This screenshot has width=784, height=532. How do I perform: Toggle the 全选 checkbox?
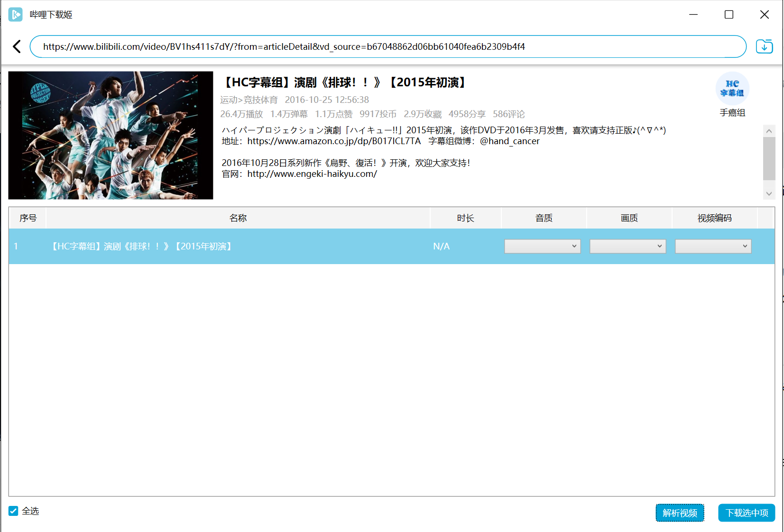[13, 511]
